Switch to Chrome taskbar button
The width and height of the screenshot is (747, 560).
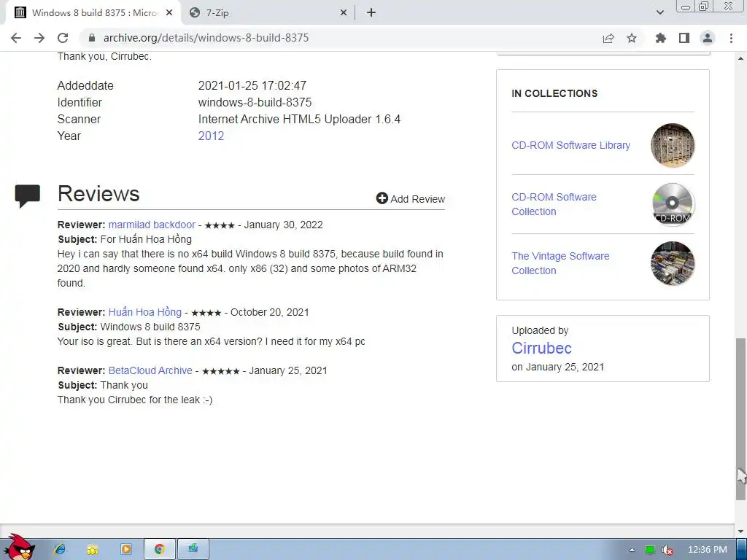point(160,549)
